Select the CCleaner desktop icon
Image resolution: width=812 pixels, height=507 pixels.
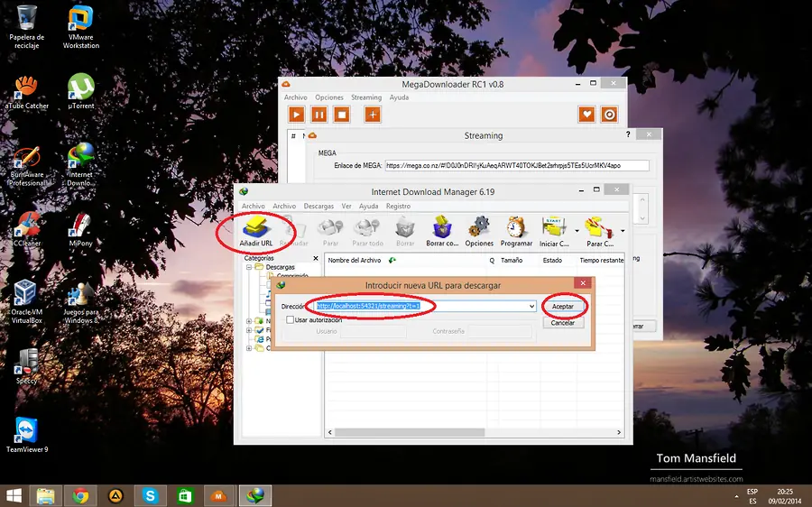pos(26,229)
